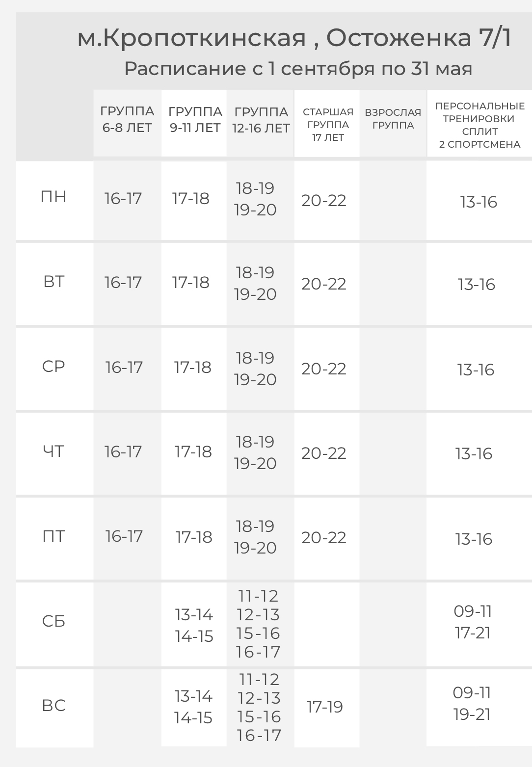
Task: Select Sunday's 09-11 19-21 personal training cell
Action: pos(472,703)
